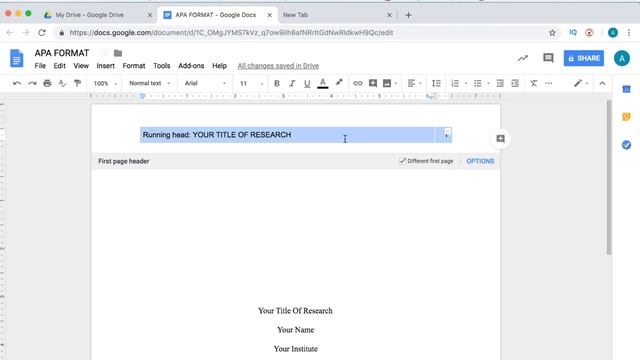
Task: Click the vertical document scrollbar
Action: point(609,178)
